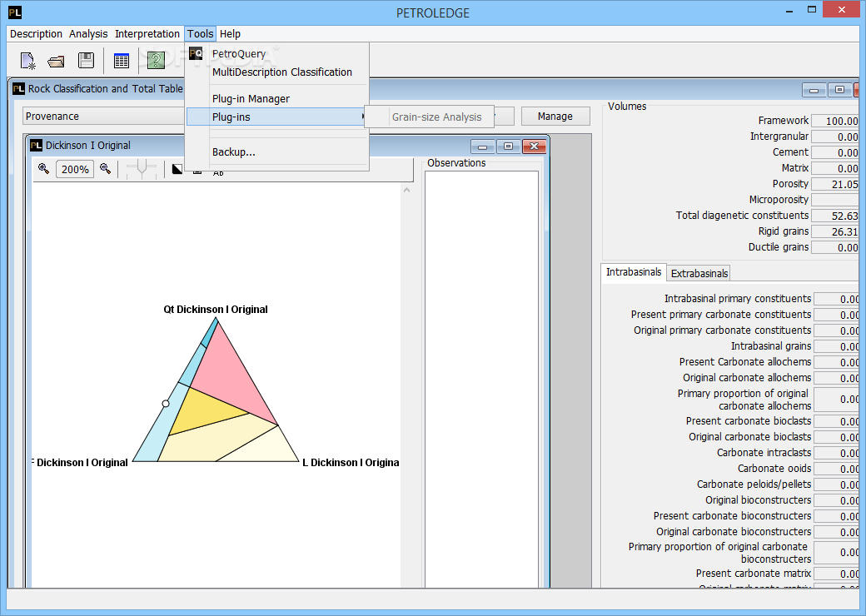Close the Dickinson I Original window
The image size is (866, 616).
[x=534, y=147]
